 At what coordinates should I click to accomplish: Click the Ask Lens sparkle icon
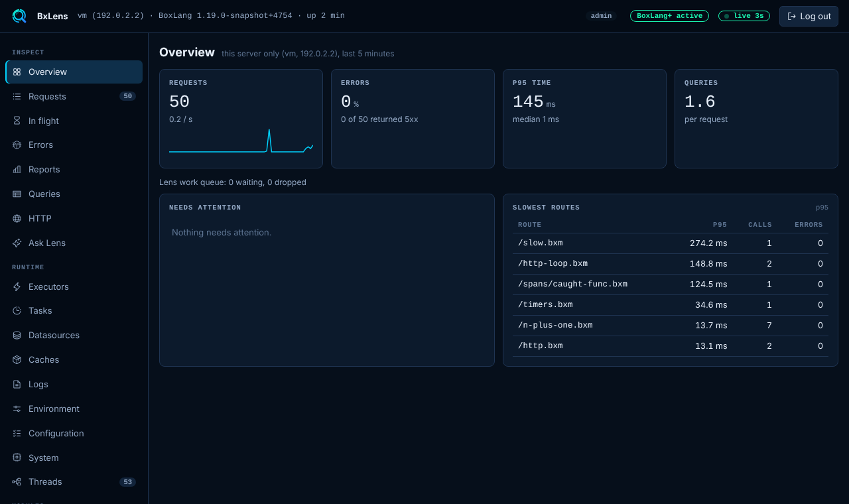(17, 243)
